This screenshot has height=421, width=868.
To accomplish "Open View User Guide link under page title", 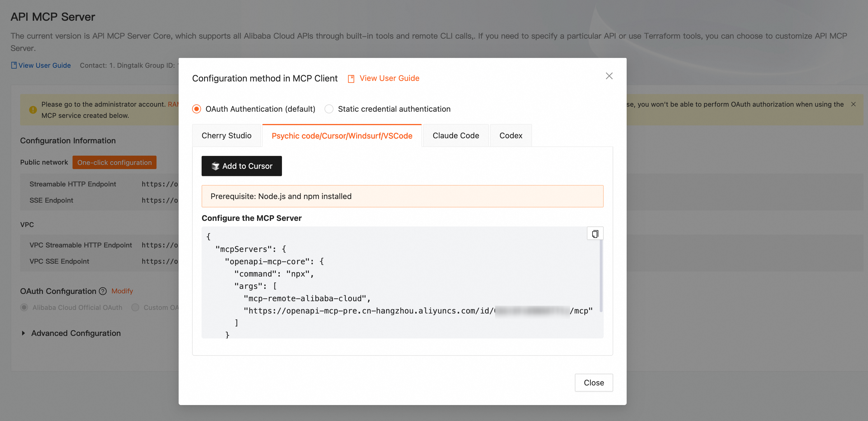I will coord(45,65).
